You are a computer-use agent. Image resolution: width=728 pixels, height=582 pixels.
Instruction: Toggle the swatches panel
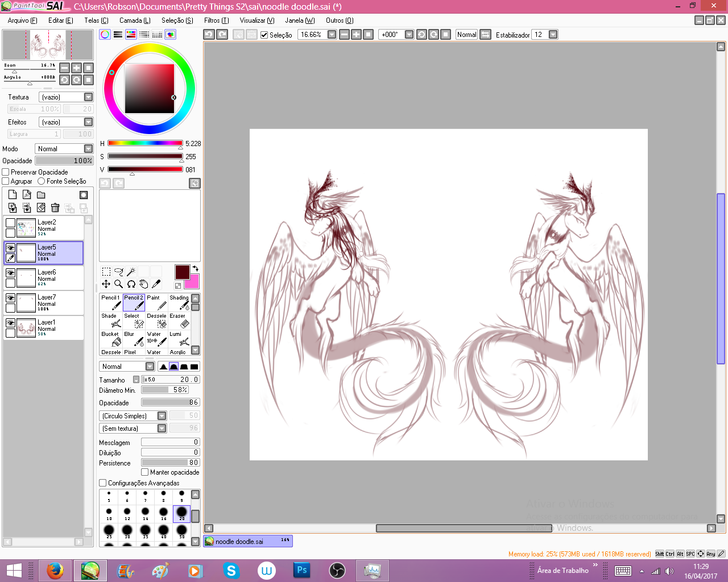click(157, 34)
